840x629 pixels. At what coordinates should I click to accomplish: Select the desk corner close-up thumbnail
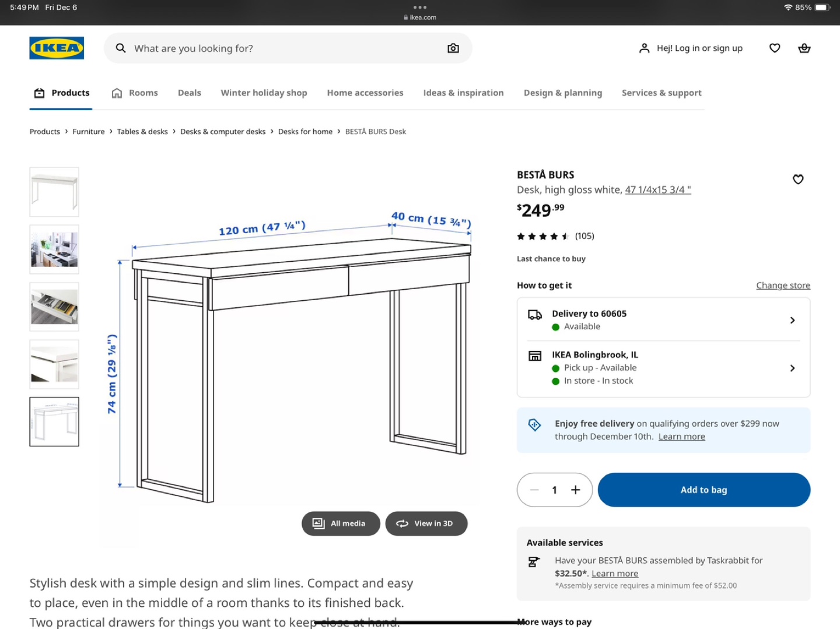tap(54, 364)
